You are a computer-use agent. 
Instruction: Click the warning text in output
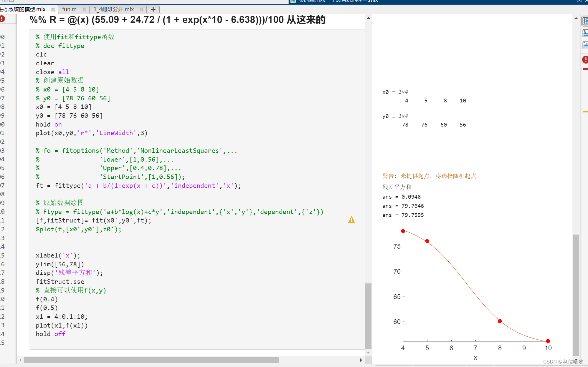431,176
